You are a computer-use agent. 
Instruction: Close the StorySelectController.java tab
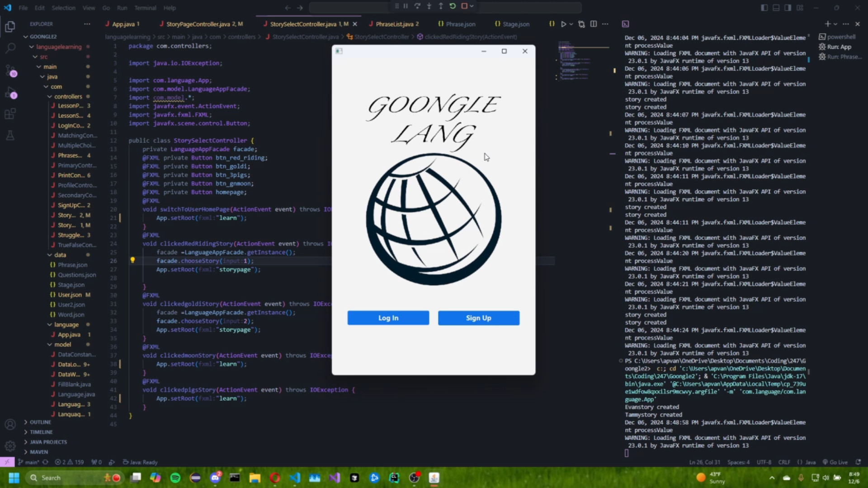pyautogui.click(x=355, y=24)
